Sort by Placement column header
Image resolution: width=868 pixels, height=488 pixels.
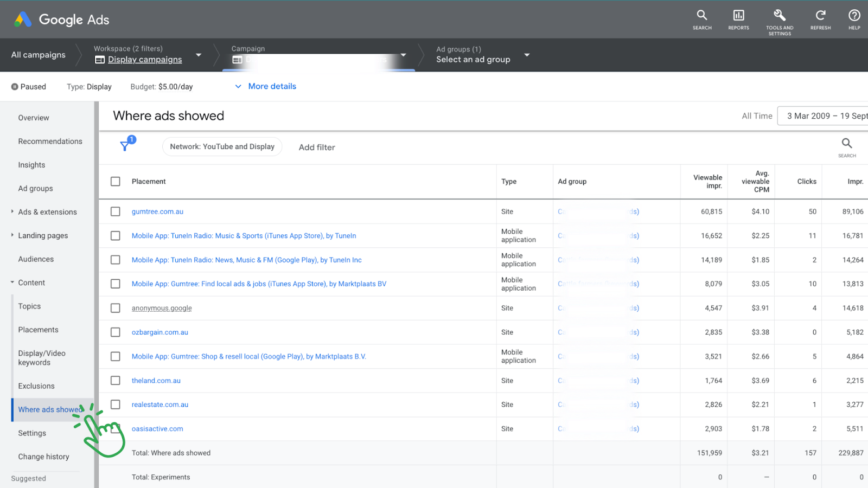tap(149, 182)
